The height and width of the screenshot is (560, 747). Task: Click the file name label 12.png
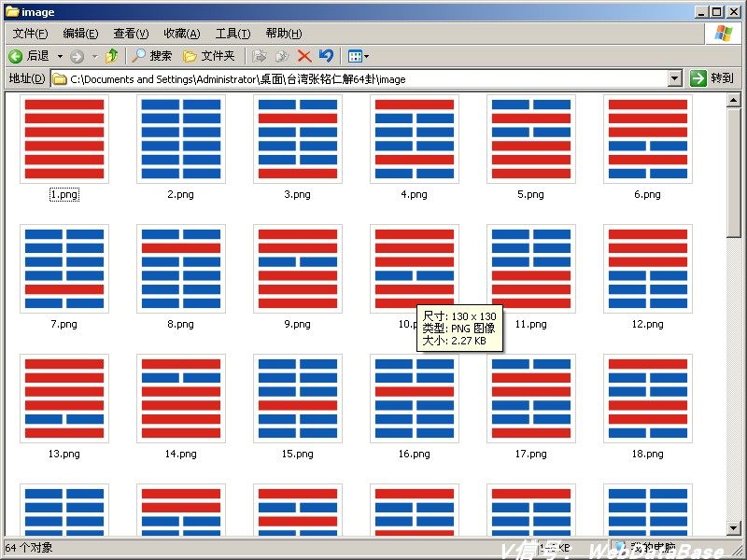pos(647,324)
